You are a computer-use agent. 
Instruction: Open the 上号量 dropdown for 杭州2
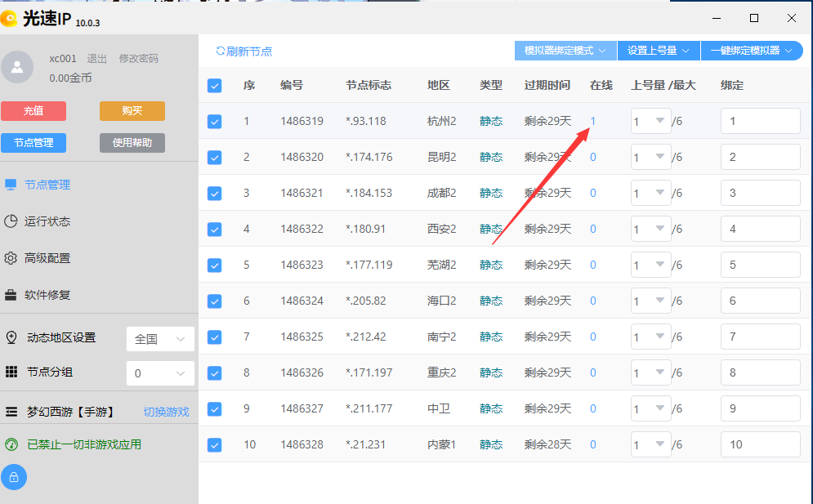click(x=650, y=122)
